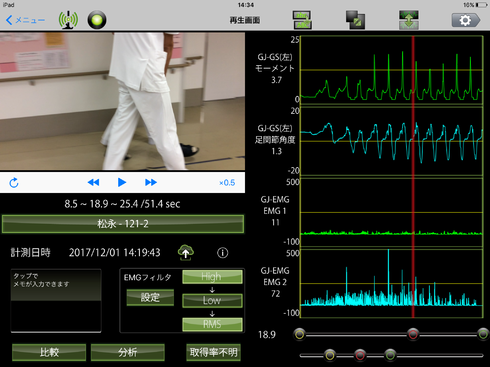
Task: Select the green end handle on upper slider
Action: [x=483, y=334]
